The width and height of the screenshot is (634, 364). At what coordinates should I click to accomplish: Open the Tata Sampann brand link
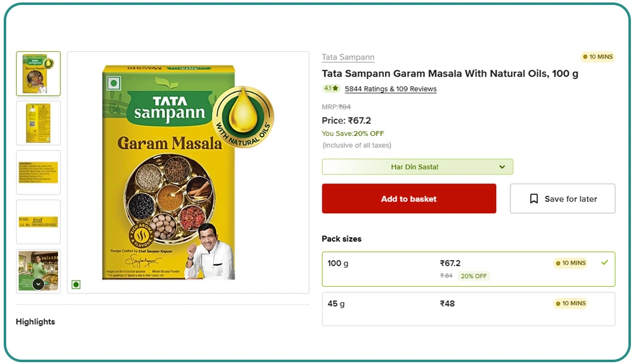pyautogui.click(x=348, y=57)
